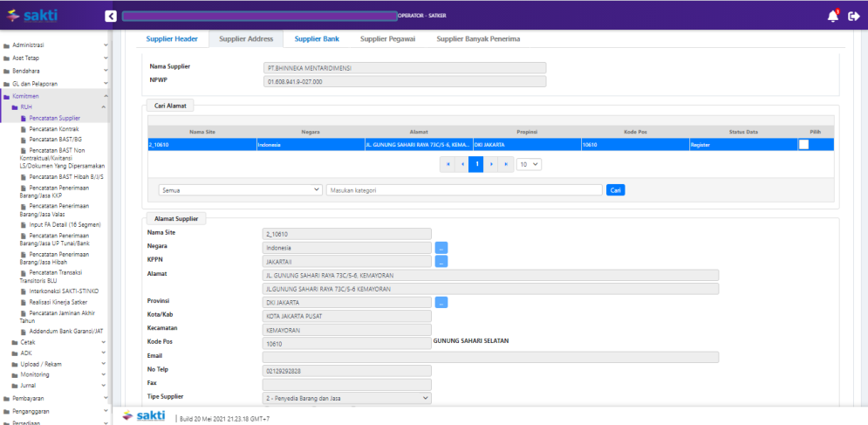This screenshot has height=425, width=868.
Task: Open the Tipe Supplier dropdown
Action: (x=348, y=398)
